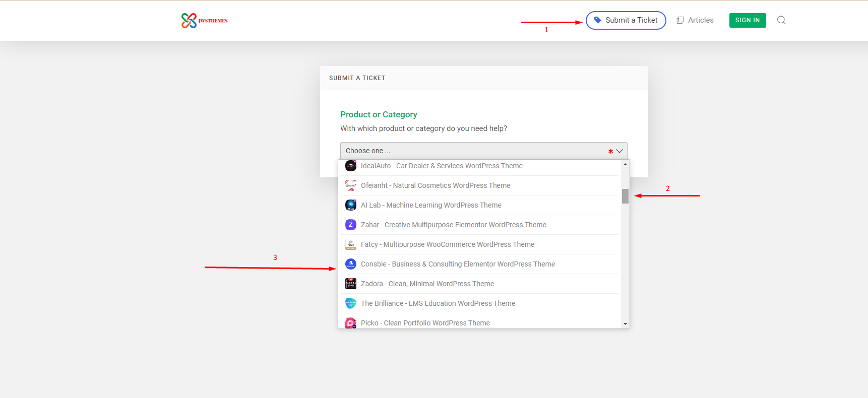868x398 pixels.
Task: Click the Fatcy theme icon
Action: tap(351, 244)
